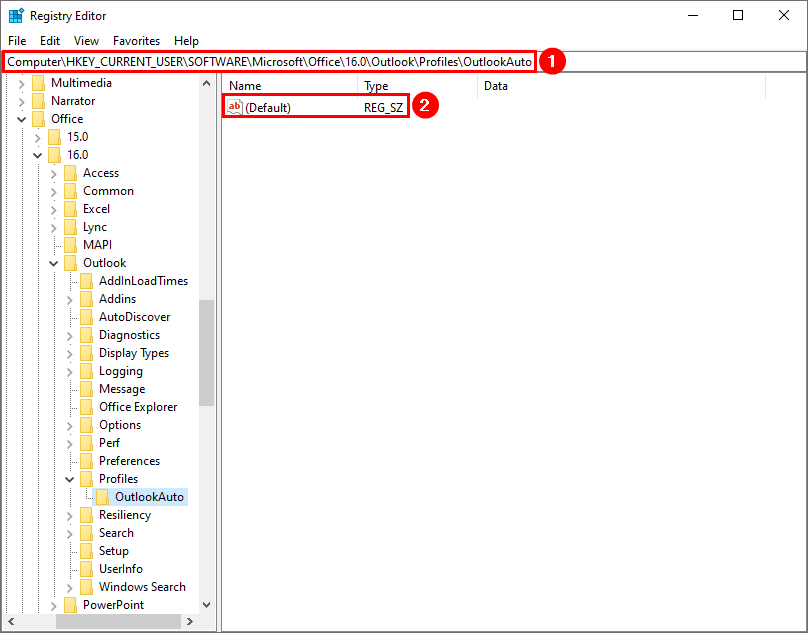Collapse the Office key

coord(22,120)
